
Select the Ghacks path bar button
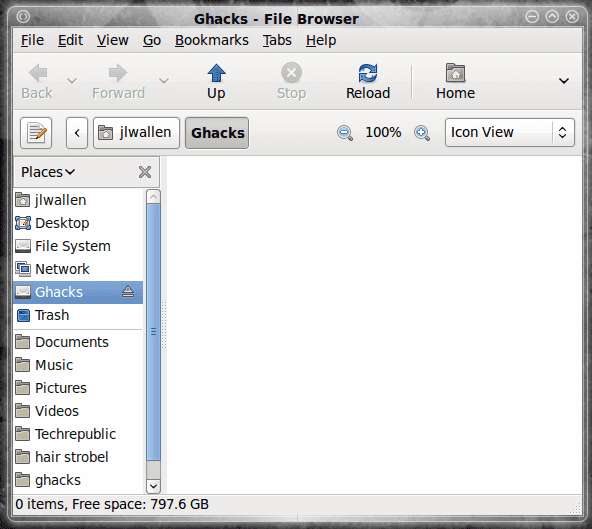click(217, 133)
